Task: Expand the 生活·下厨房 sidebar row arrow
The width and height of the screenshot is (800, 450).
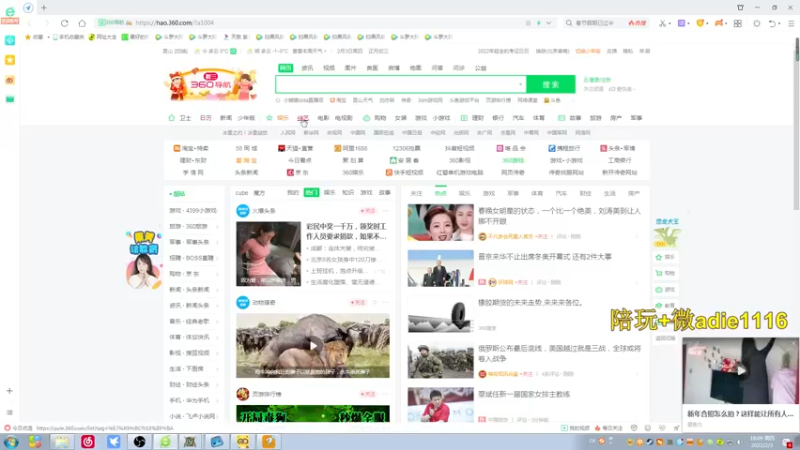Action: 217,369
